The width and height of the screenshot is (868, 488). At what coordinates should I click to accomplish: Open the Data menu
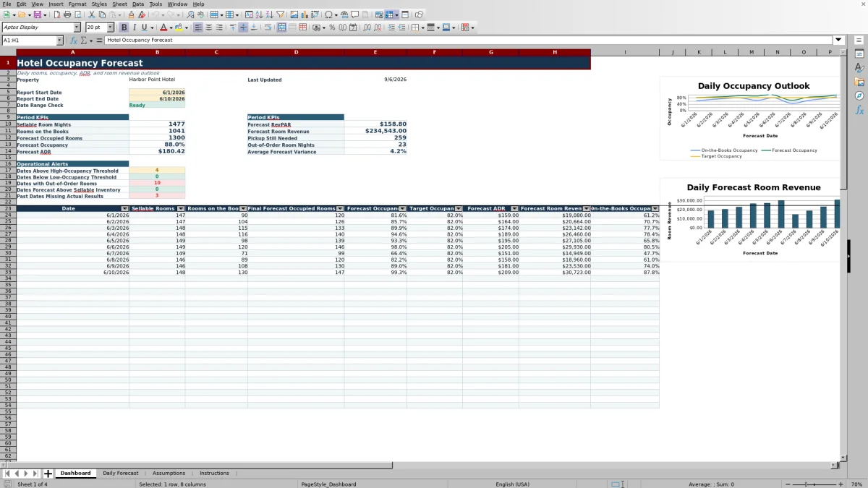pyautogui.click(x=137, y=4)
